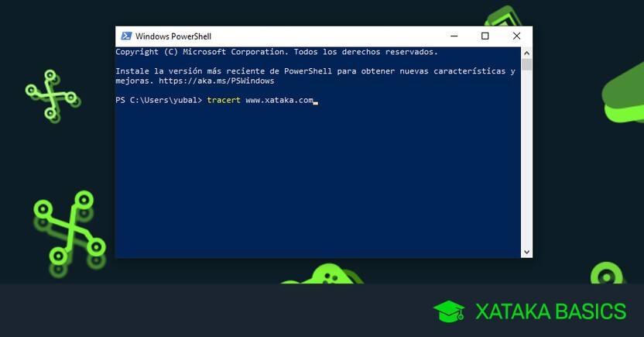Viewport: 644px width, 337px height.
Task: Click the XATAKA BASICS brand text
Action: [x=550, y=311]
